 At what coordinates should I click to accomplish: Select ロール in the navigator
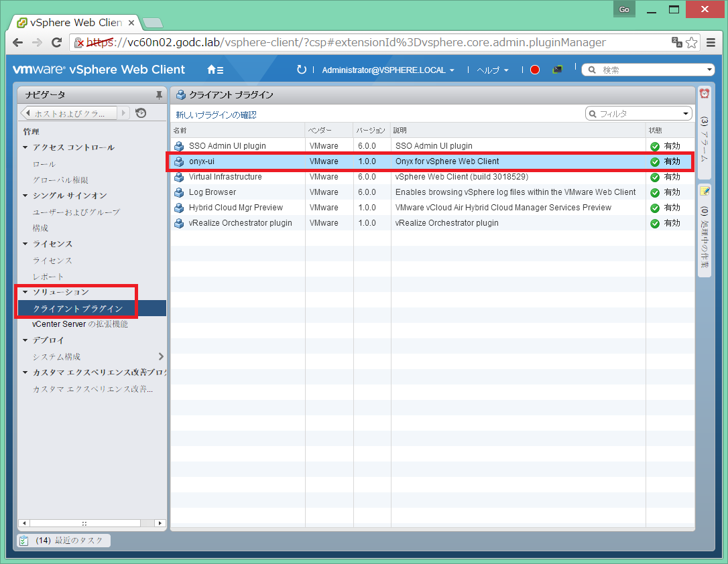44,164
